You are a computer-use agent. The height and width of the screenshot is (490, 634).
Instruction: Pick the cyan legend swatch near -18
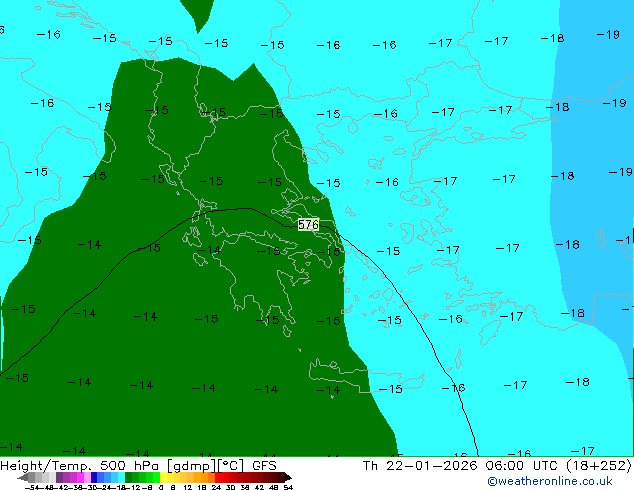121,477
